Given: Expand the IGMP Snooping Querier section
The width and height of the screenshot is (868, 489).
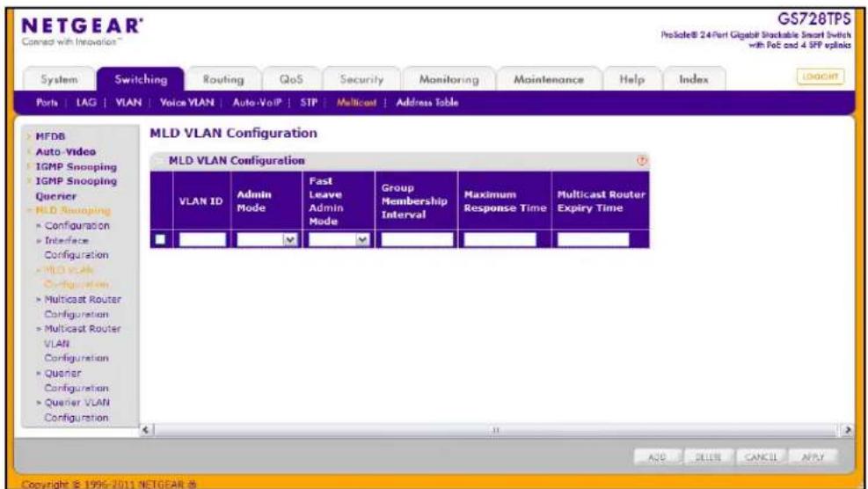Looking at the screenshot, I should coord(76,188).
